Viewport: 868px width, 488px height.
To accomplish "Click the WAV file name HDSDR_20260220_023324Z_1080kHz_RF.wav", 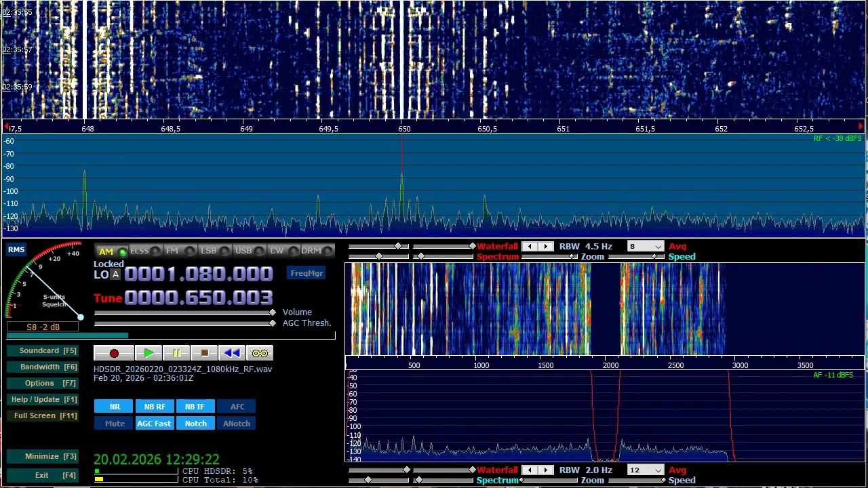I will 183,369.
